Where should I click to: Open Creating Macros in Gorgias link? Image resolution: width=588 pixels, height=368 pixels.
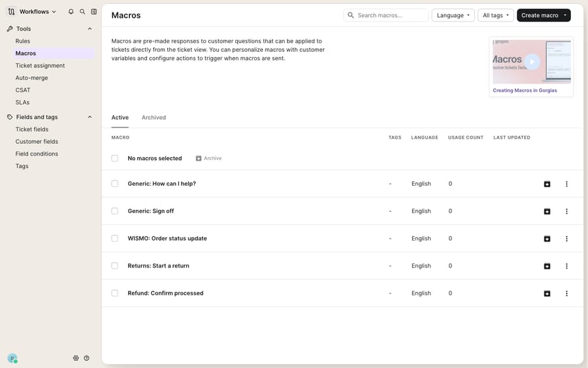(525, 90)
